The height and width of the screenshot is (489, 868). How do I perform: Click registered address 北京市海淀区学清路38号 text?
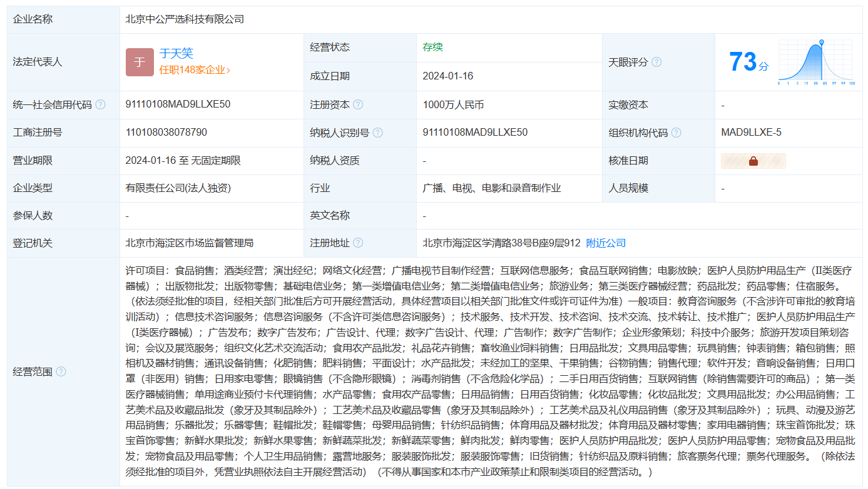(501, 243)
